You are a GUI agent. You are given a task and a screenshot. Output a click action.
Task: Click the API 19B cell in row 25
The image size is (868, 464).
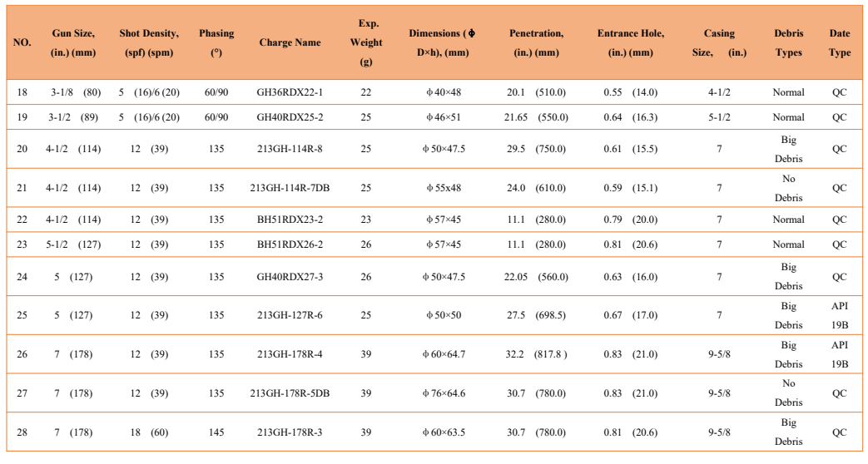click(839, 315)
